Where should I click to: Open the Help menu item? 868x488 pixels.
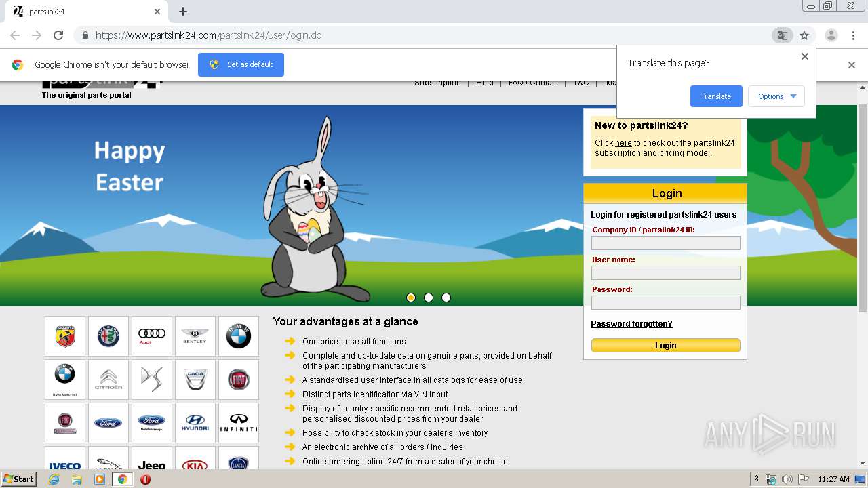coord(485,83)
